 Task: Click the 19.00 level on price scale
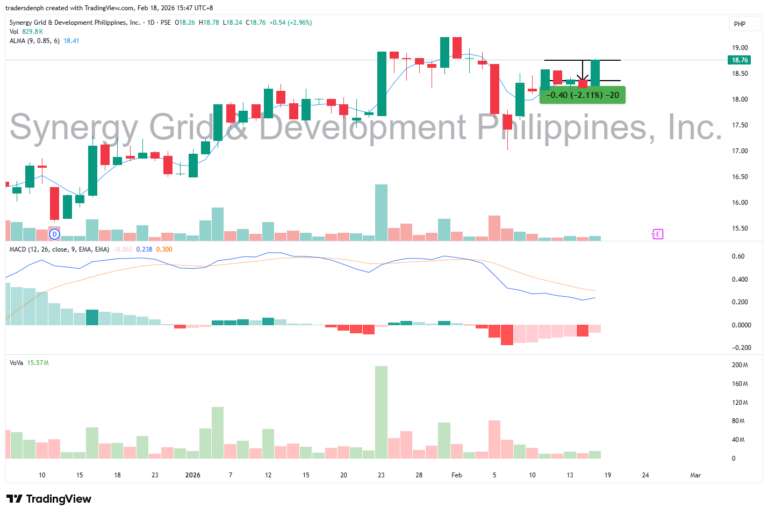(x=740, y=48)
